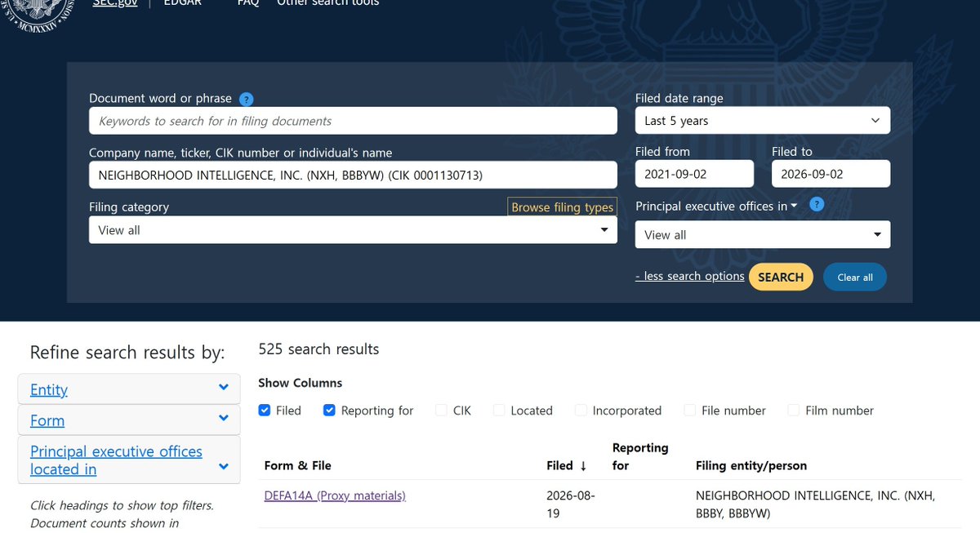Open EDGAR menu item in header
The height and width of the screenshot is (533, 980).
coord(182,3)
